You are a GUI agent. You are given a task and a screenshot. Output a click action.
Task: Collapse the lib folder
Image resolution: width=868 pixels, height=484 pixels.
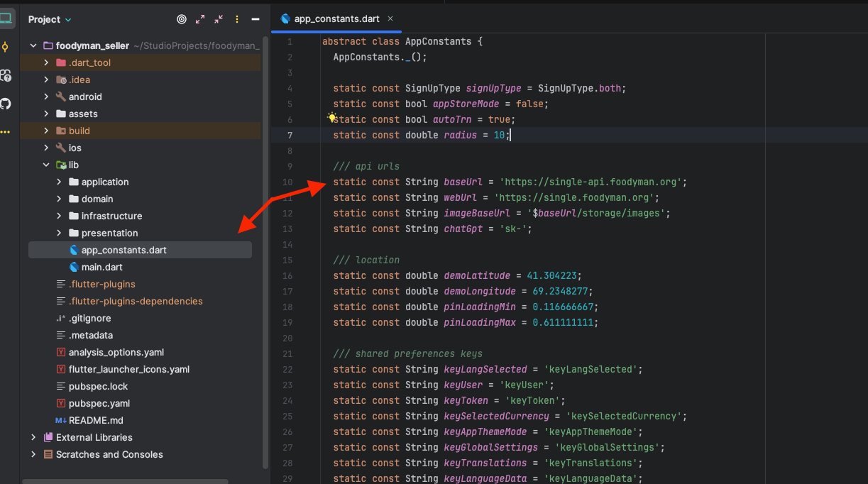pyautogui.click(x=46, y=165)
